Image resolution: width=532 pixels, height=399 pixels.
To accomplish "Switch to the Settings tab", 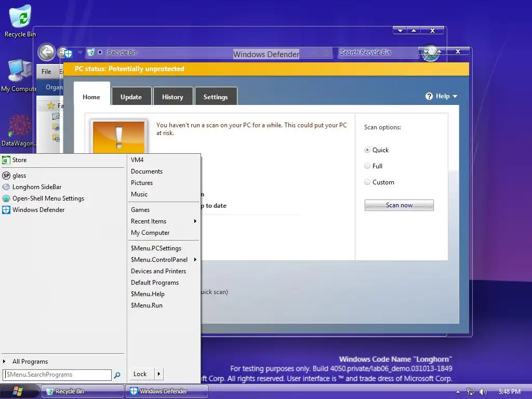I will (216, 97).
